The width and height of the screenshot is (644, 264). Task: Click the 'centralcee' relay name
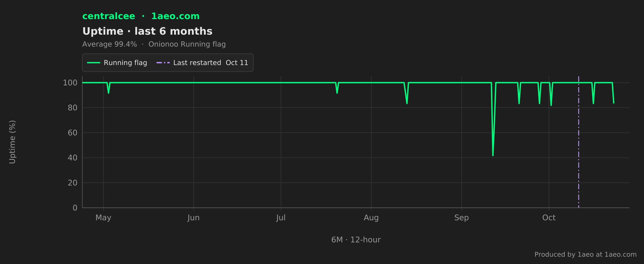(x=109, y=16)
